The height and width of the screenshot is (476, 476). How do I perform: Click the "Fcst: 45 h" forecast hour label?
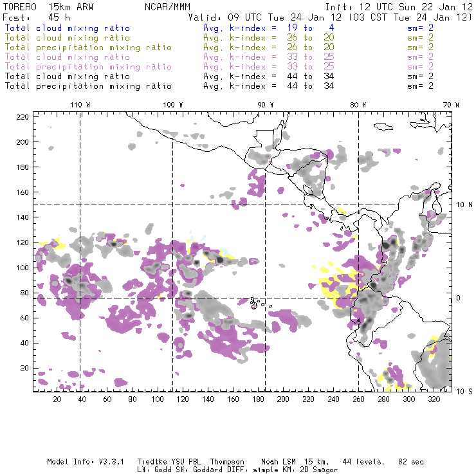pos(36,17)
